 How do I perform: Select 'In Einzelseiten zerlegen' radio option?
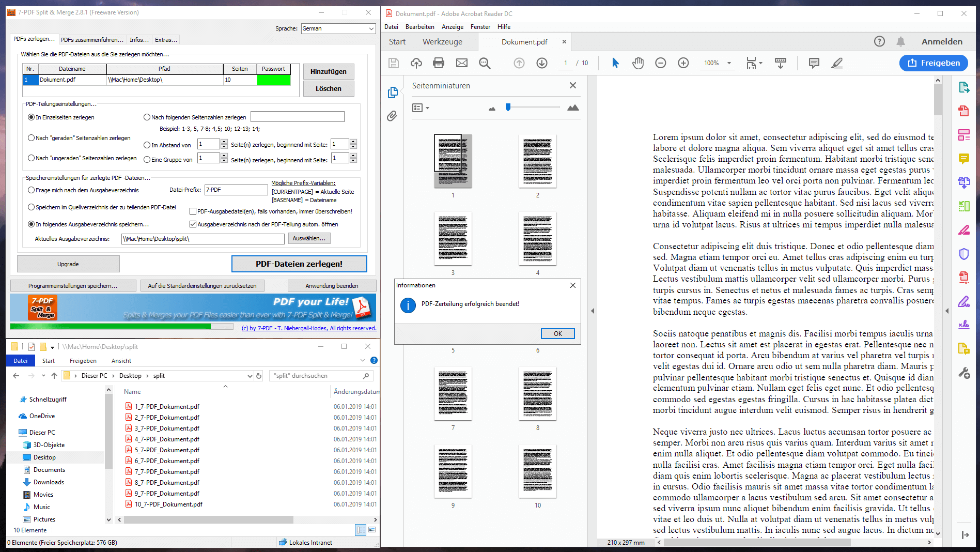pyautogui.click(x=31, y=117)
